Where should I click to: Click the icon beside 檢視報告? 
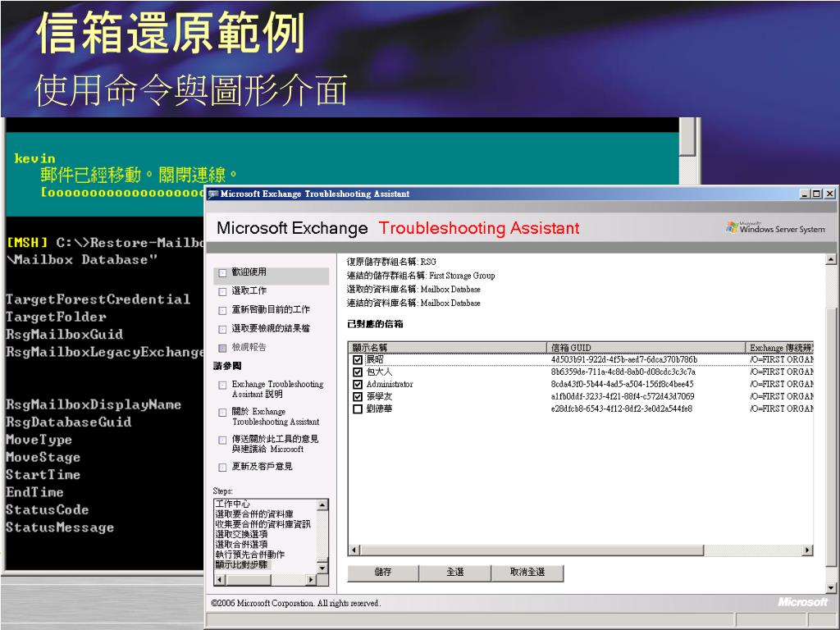[x=222, y=348]
